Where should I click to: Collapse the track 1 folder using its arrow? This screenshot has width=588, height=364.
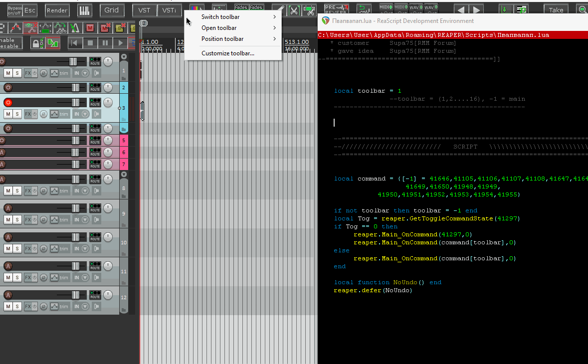pos(124,57)
